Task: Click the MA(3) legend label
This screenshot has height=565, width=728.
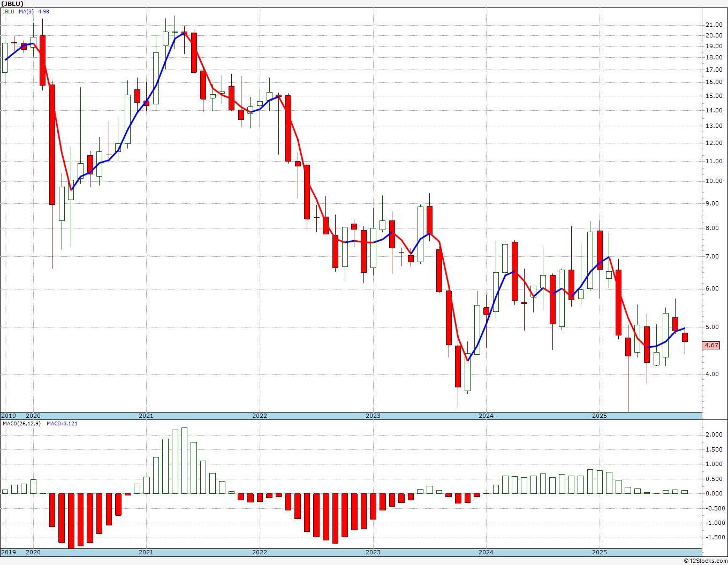Action: (x=26, y=11)
